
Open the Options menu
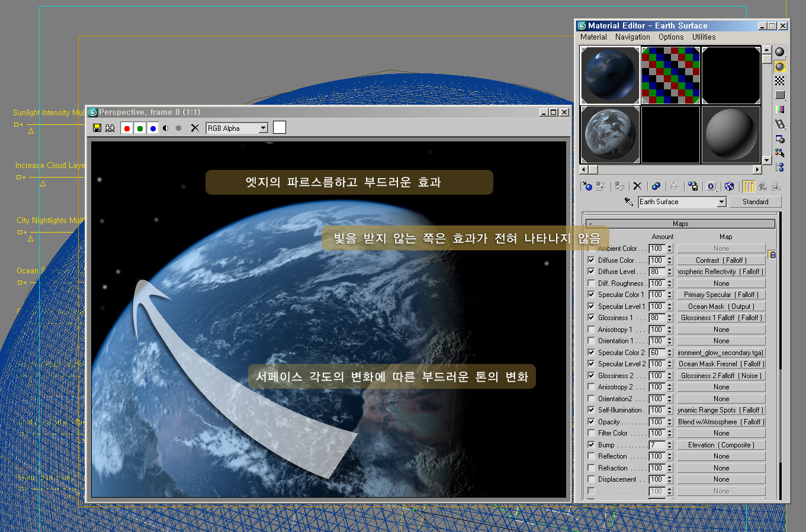click(671, 37)
